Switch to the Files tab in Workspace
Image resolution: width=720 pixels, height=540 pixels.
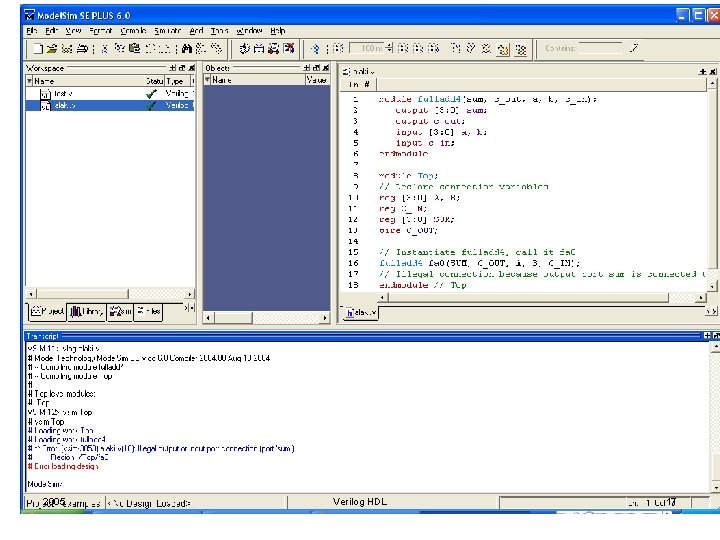(148, 312)
